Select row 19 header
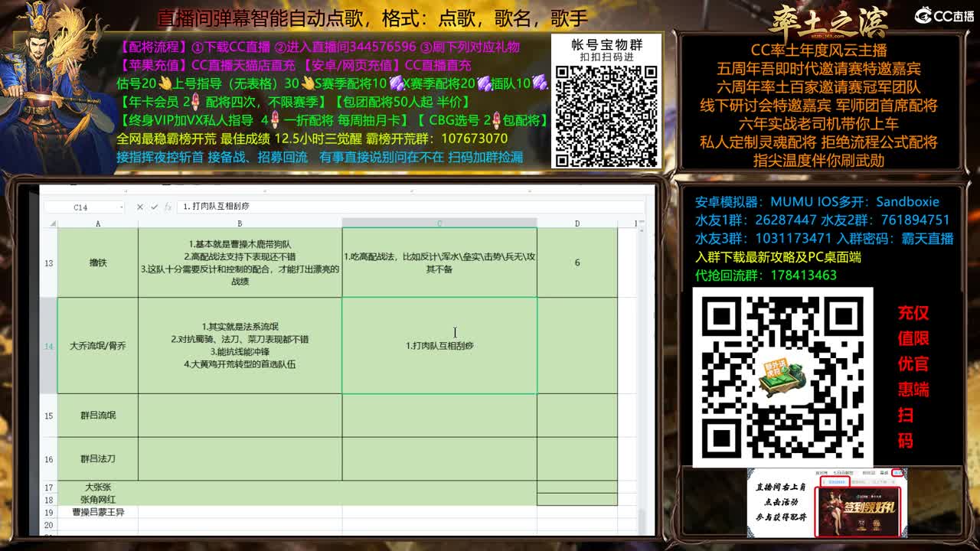 tap(49, 512)
